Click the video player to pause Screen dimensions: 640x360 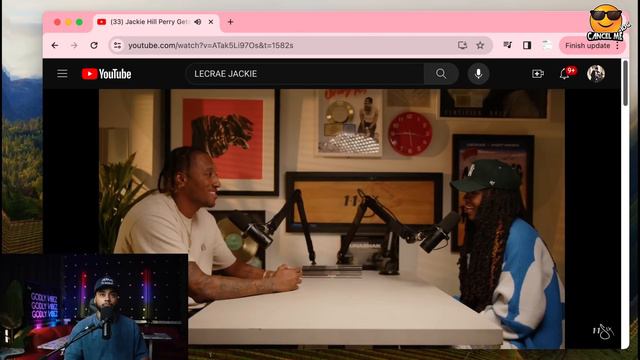(332, 219)
